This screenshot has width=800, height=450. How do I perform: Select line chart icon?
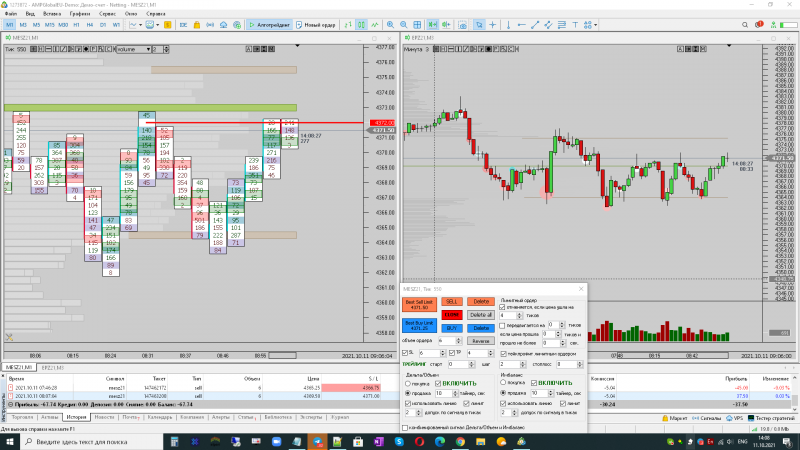click(x=375, y=24)
